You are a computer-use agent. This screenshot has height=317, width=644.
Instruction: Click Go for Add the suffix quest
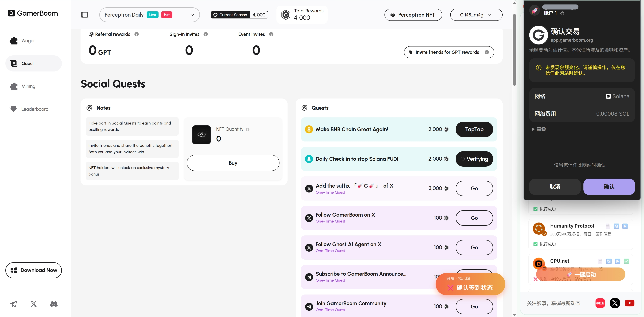(x=474, y=188)
